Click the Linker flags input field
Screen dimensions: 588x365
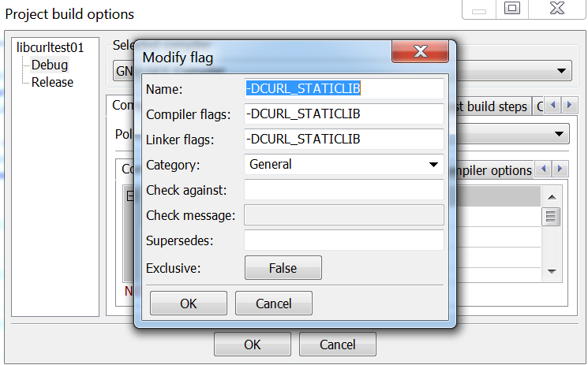[344, 139]
